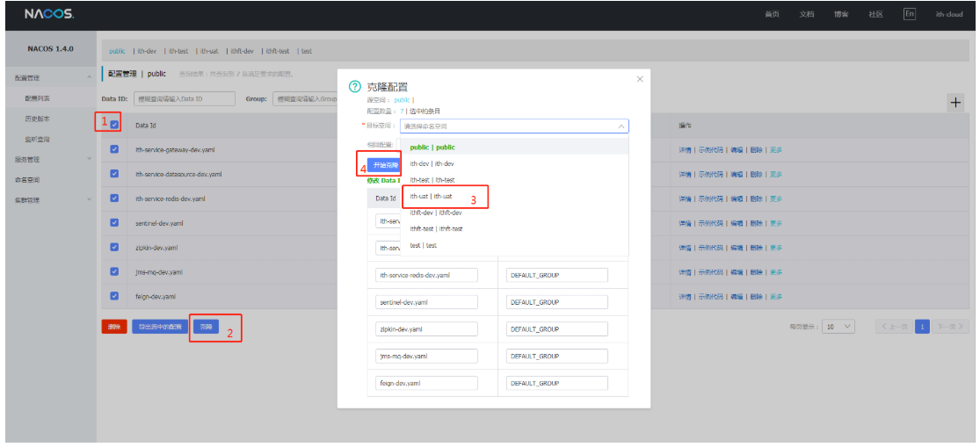Choose 'ith-uat | ith-uat' in the dropdown list
Image resolution: width=980 pixels, height=447 pixels.
pos(514,196)
